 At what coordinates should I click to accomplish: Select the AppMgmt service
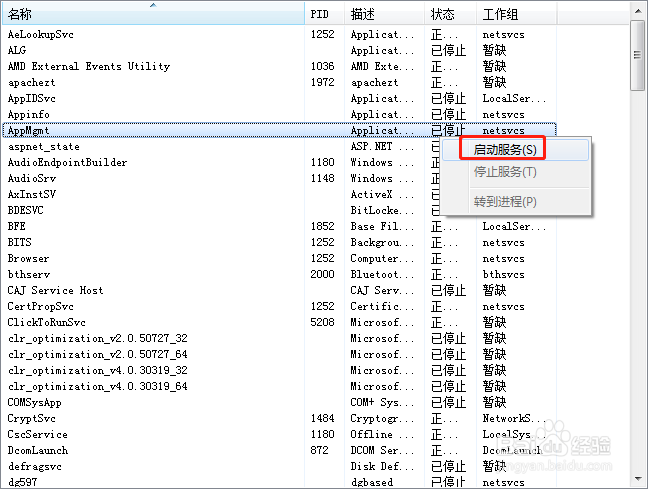point(29,131)
